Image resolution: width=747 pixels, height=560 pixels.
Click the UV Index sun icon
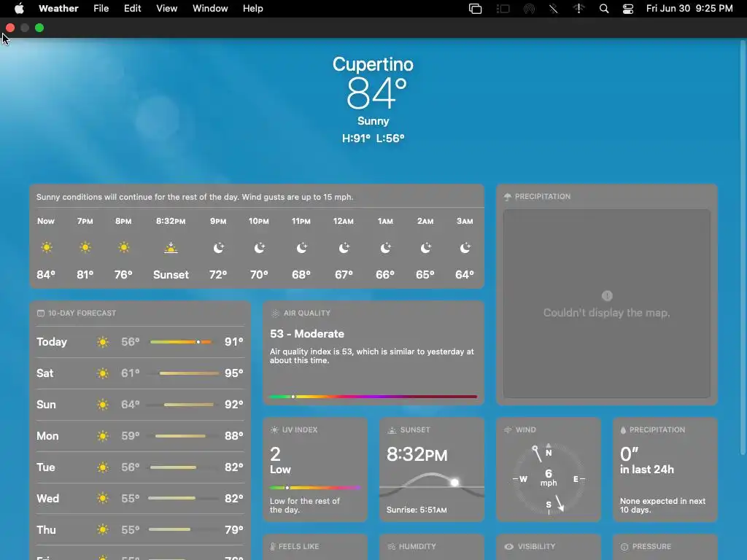tap(274, 429)
